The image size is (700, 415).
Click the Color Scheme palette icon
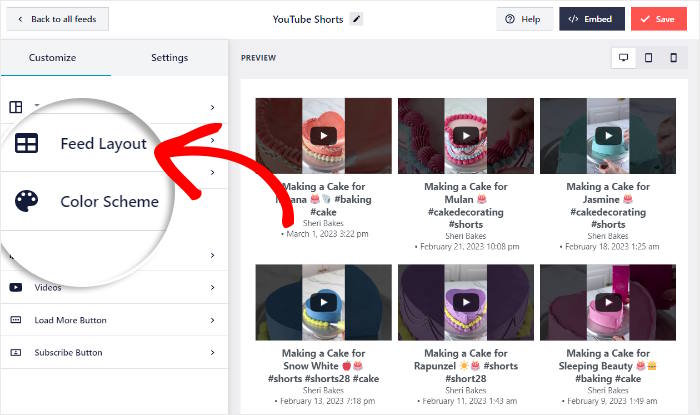(26, 201)
